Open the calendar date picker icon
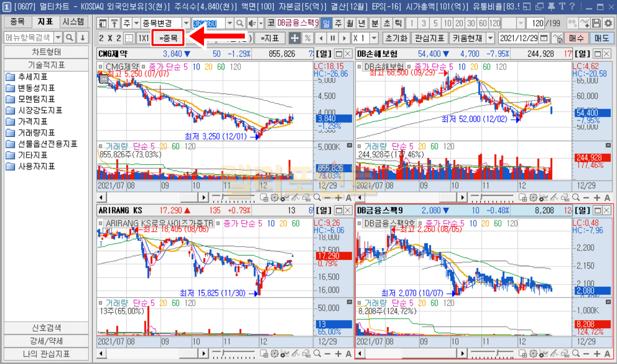The width and height of the screenshot is (617, 364). tap(544, 38)
